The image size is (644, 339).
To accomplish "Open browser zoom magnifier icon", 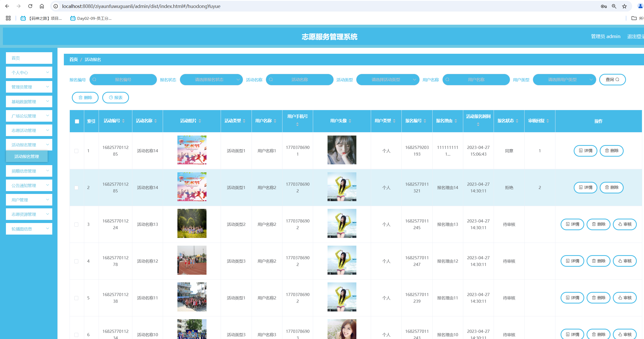I will pos(614,6).
